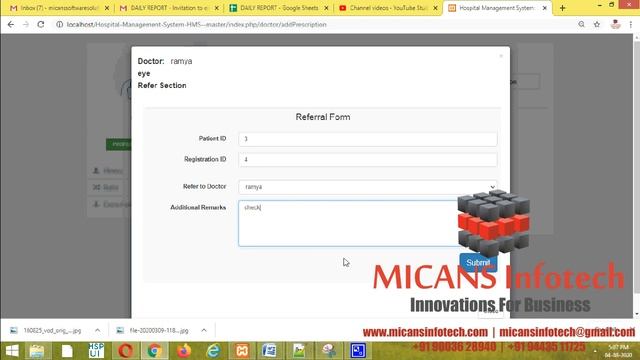Open a new browser tab
This screenshot has height=360, width=640.
[x=562, y=8]
